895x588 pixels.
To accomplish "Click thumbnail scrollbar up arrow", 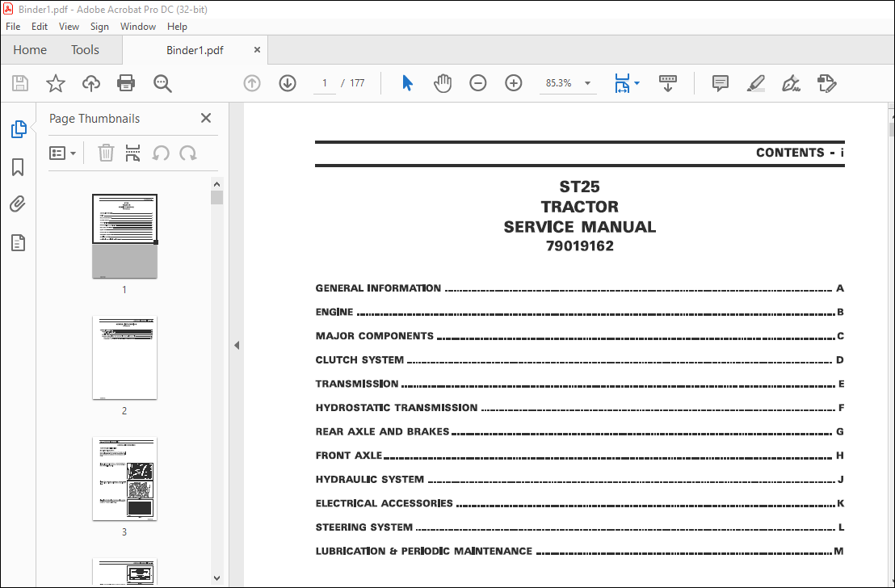I will 216,184.
